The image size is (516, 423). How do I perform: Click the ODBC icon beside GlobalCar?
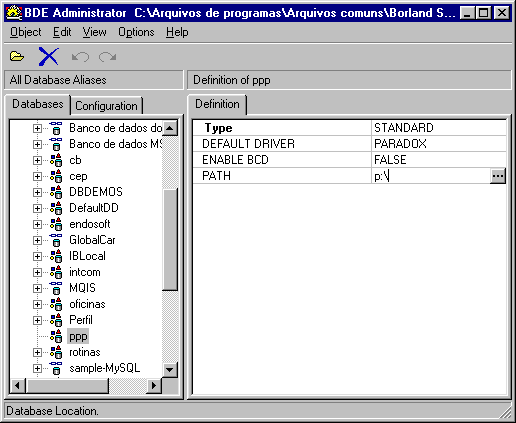coord(56,240)
